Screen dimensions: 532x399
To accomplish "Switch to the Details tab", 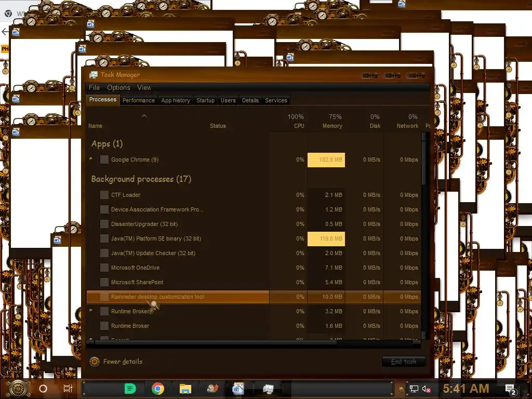I will [250, 100].
